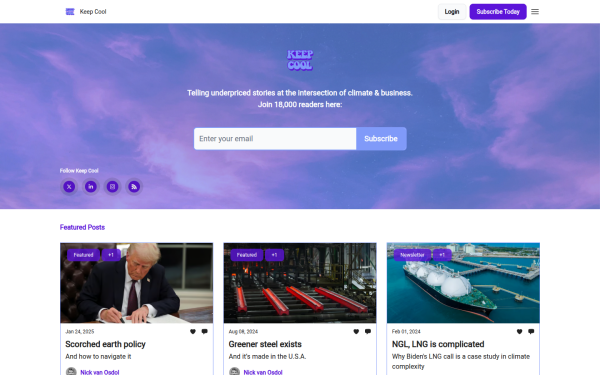Open the LNG tanker ship thumbnail
The height and width of the screenshot is (375, 600).
(x=463, y=283)
